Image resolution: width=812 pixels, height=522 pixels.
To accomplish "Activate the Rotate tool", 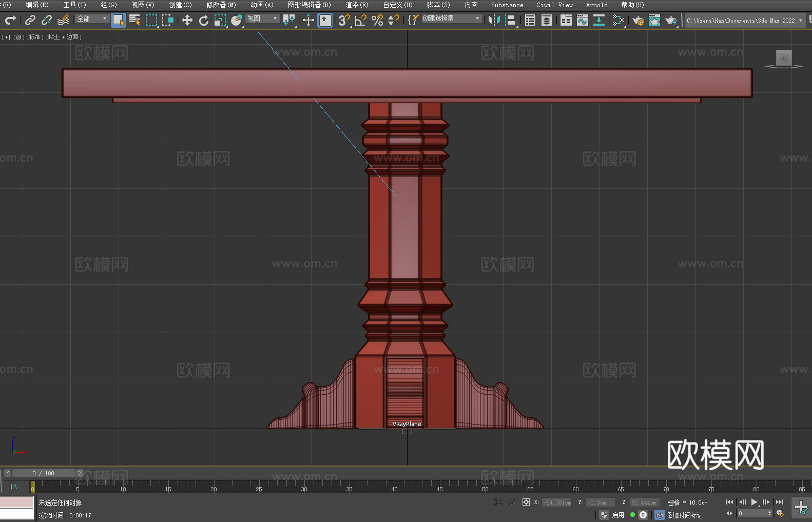I will pyautogui.click(x=204, y=21).
